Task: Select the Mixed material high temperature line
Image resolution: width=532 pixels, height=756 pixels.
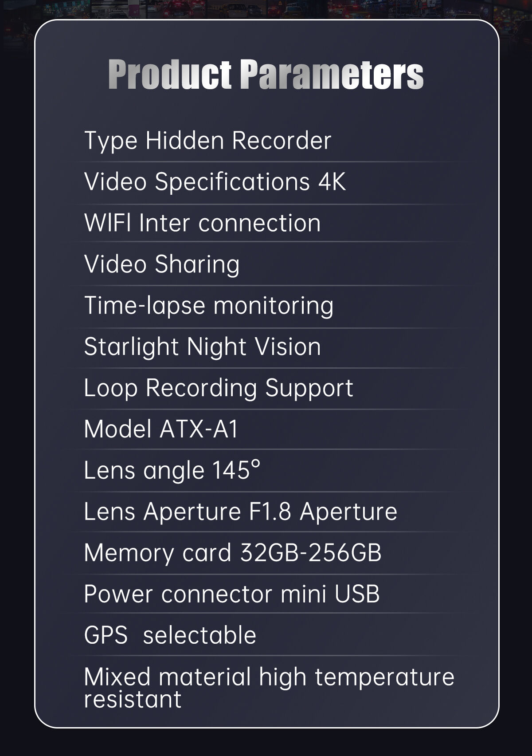Action: click(x=269, y=677)
